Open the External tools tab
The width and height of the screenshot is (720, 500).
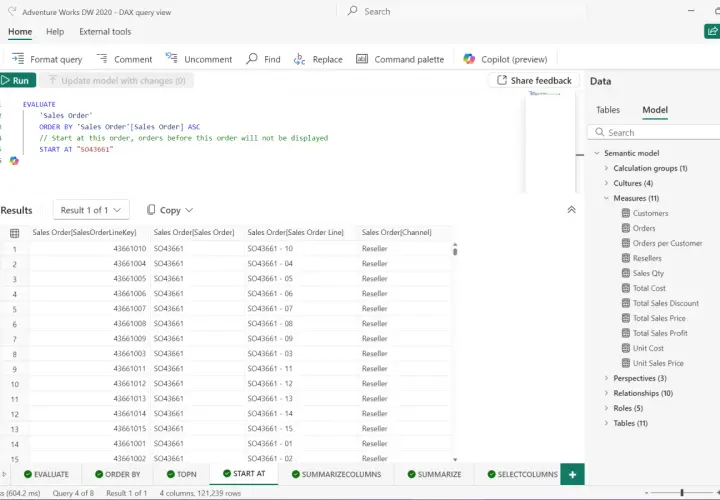[105, 32]
